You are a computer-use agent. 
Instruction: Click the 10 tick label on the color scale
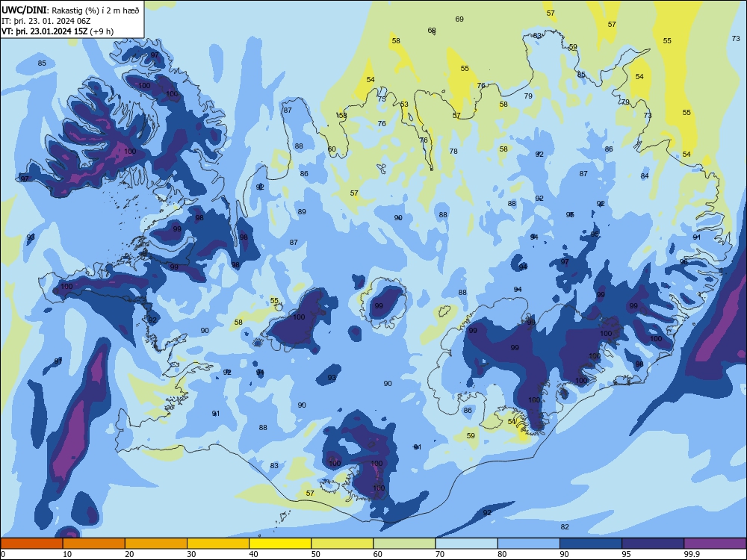(x=67, y=554)
